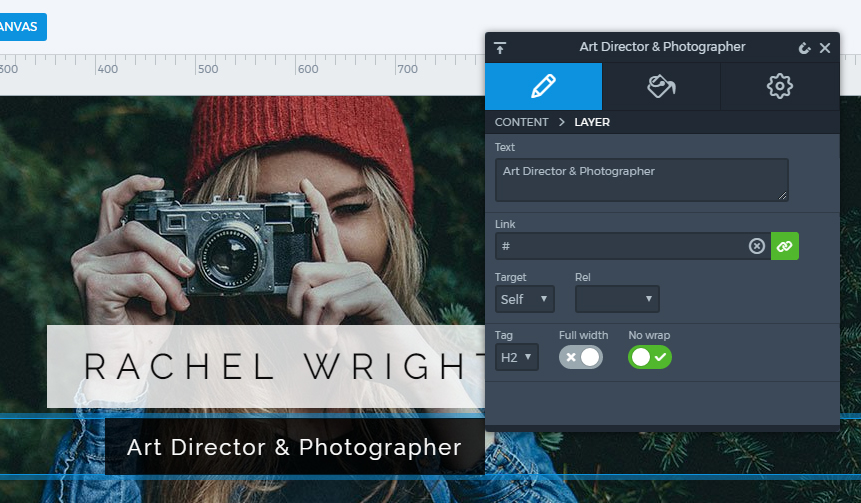
Task: Click the collapse-to-top arrow in panel header
Action: 500,48
